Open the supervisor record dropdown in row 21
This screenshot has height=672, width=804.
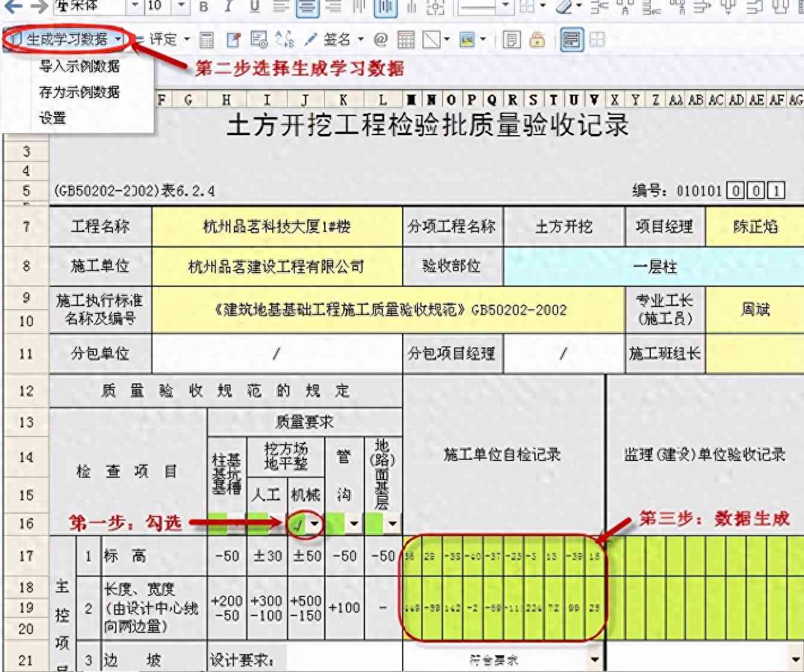tap(796, 660)
